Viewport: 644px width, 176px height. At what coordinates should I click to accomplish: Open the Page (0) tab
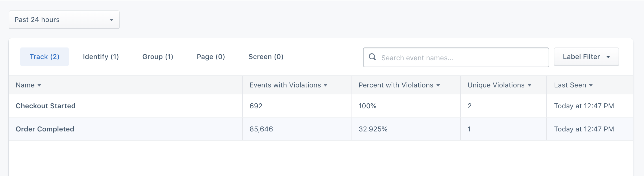click(211, 57)
